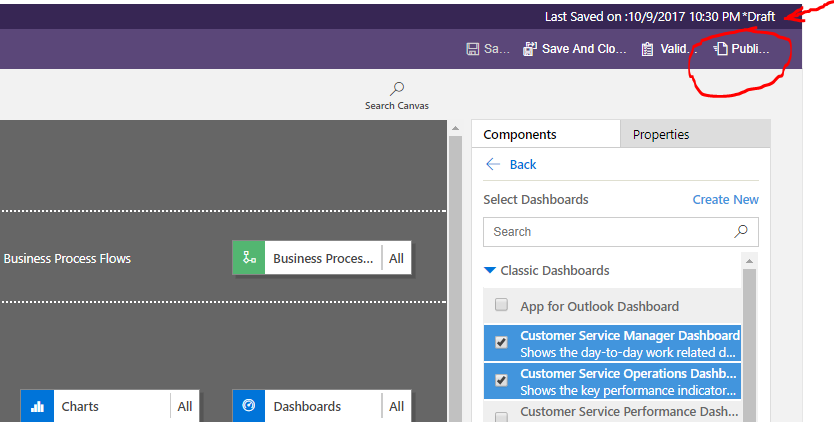The width and height of the screenshot is (834, 422).
Task: Click the Save And Close icon
Action: coord(530,49)
